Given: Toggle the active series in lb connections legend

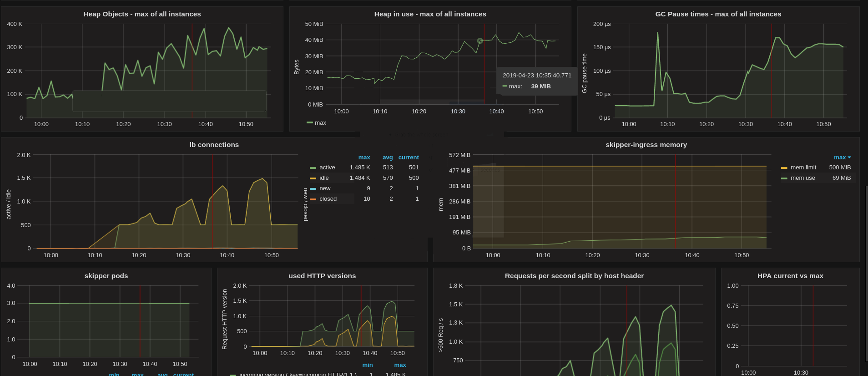Looking at the screenshot, I should coord(327,168).
